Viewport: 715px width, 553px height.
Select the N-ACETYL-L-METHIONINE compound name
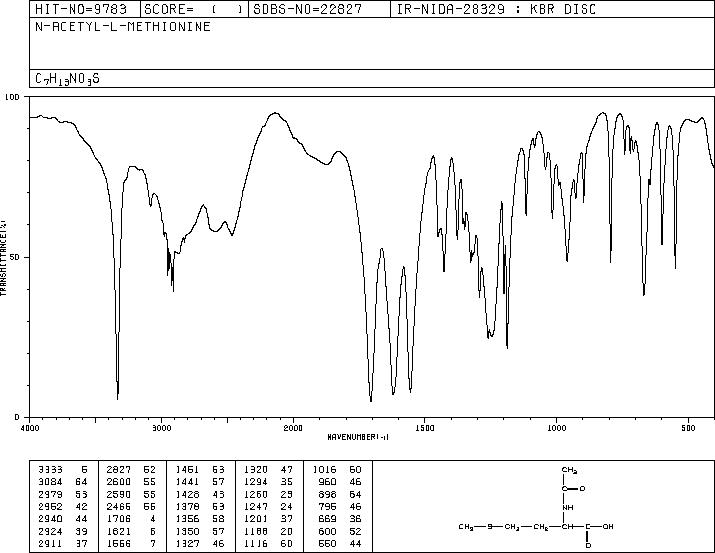point(123,26)
